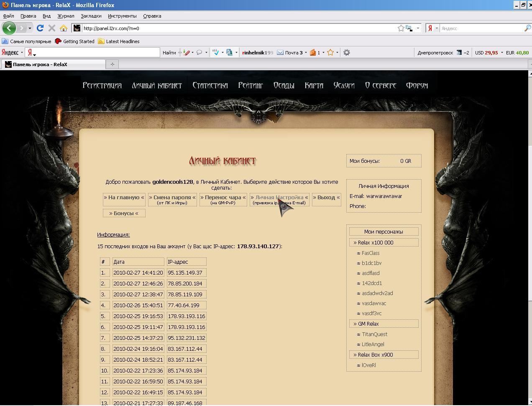Open Yandex bar settings gear
The image size is (532, 406).
tap(346, 52)
